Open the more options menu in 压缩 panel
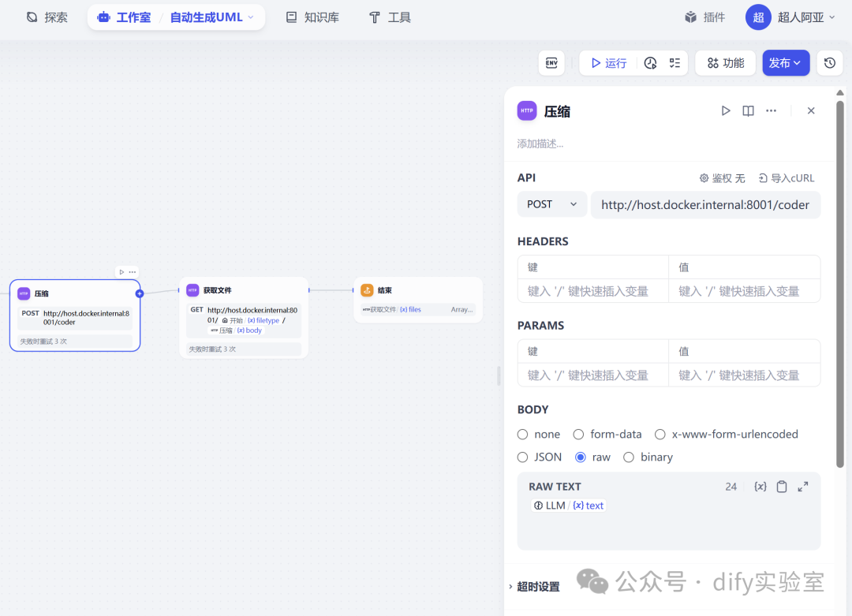This screenshot has height=616, width=852. (x=771, y=110)
